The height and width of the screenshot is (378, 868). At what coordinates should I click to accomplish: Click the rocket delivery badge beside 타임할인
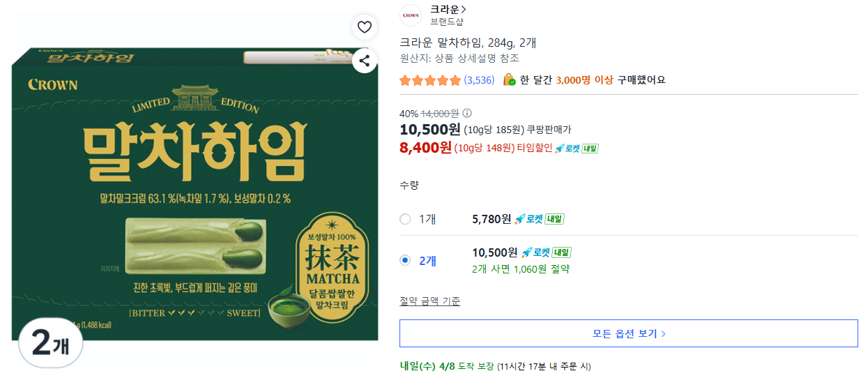(x=576, y=148)
